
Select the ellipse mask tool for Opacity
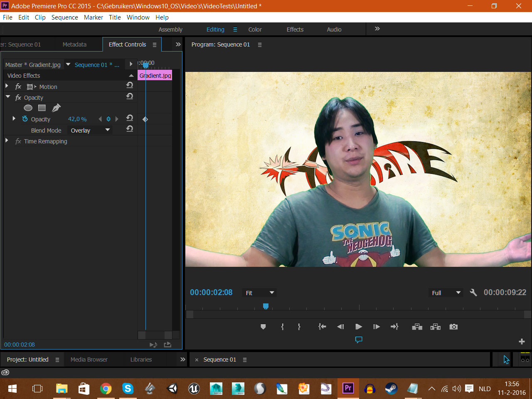coord(28,108)
